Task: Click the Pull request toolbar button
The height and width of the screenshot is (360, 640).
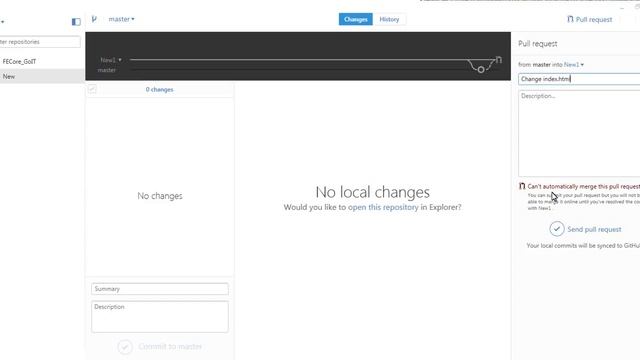Action: tap(590, 19)
